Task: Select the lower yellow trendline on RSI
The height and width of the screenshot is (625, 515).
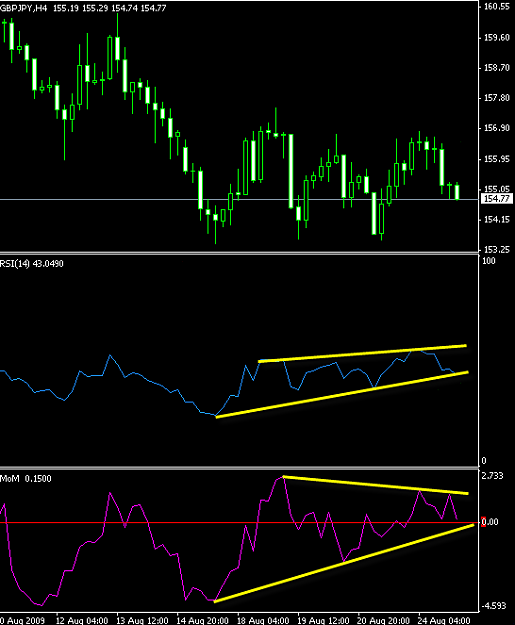Action: coord(342,395)
